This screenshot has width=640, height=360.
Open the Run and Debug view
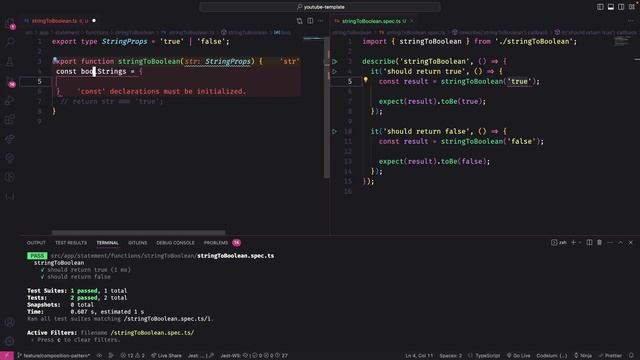click(10, 100)
